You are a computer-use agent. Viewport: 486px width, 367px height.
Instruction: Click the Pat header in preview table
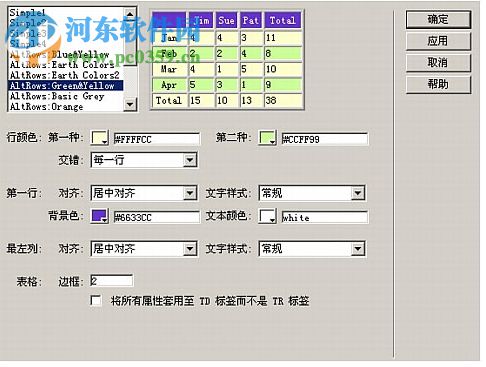click(251, 20)
